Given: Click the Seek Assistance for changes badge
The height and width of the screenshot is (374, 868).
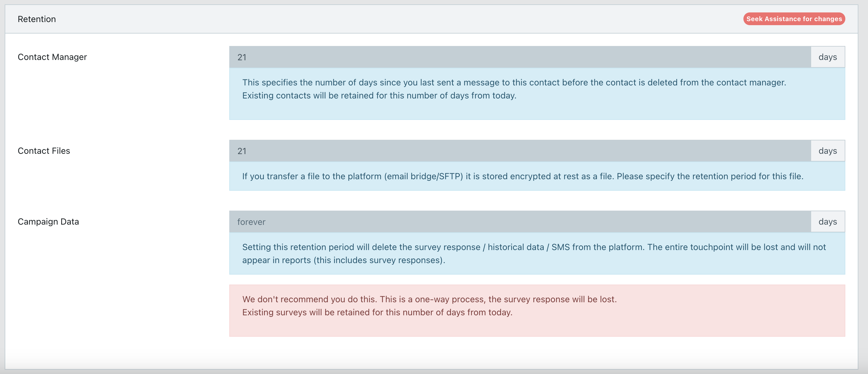Looking at the screenshot, I should click(794, 19).
